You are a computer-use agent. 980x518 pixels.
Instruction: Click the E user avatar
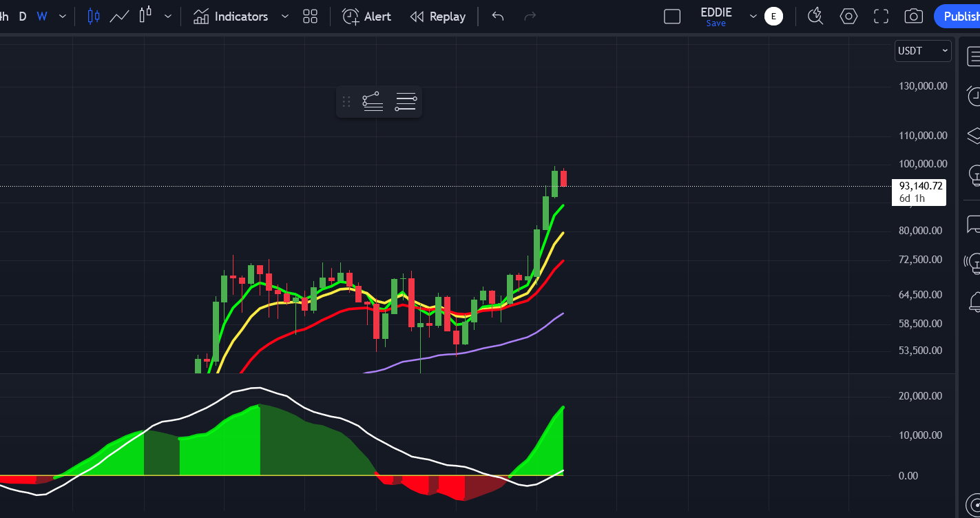click(x=773, y=17)
